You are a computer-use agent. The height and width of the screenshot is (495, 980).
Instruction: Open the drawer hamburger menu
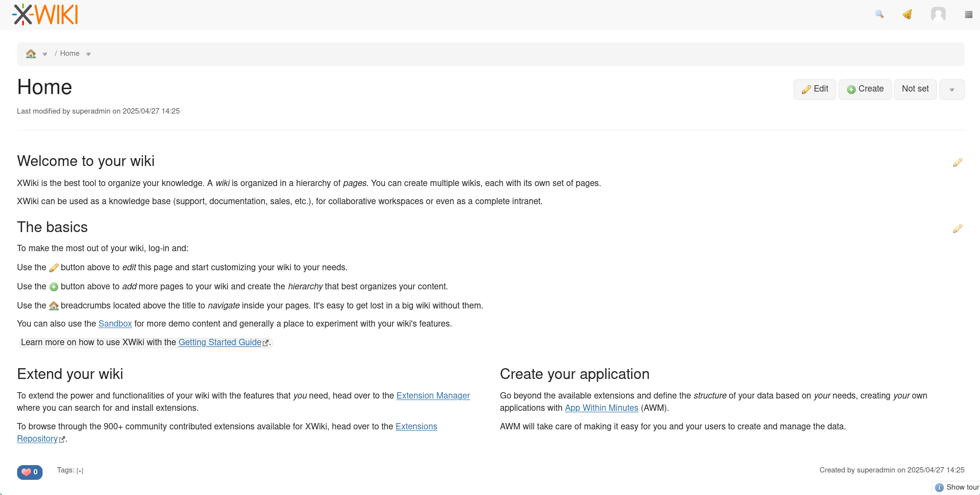coord(968,15)
